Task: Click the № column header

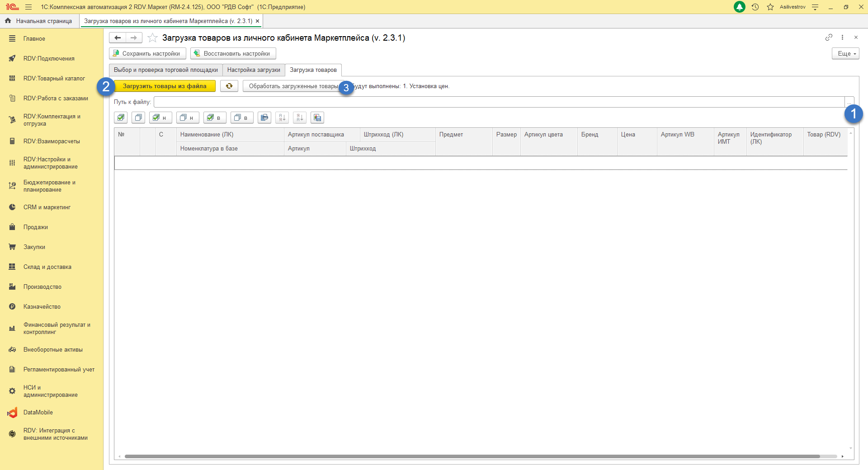Action: click(x=127, y=141)
